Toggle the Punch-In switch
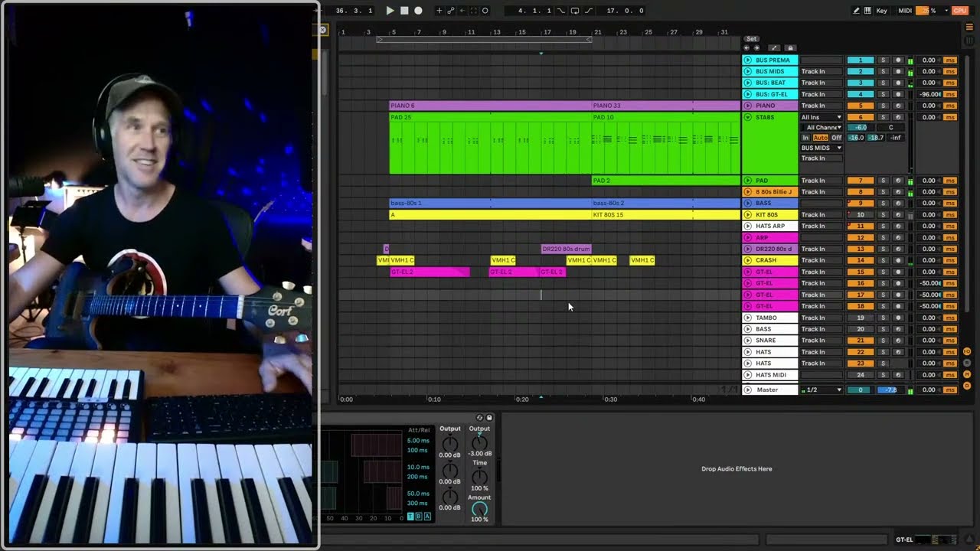 (561, 11)
